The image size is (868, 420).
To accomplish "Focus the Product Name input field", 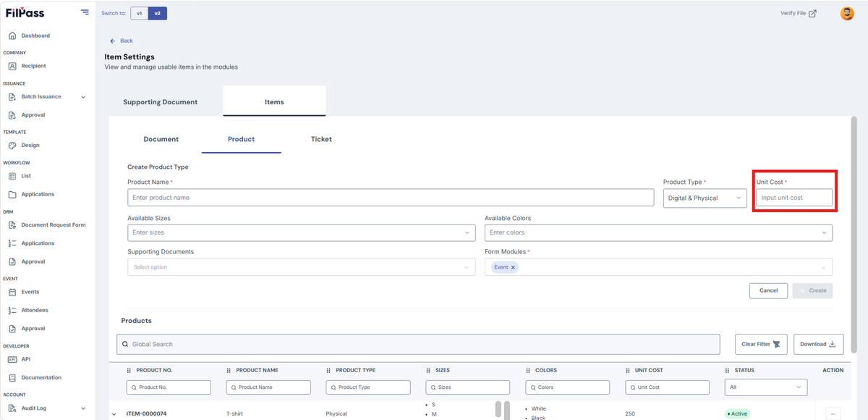I will (391, 198).
